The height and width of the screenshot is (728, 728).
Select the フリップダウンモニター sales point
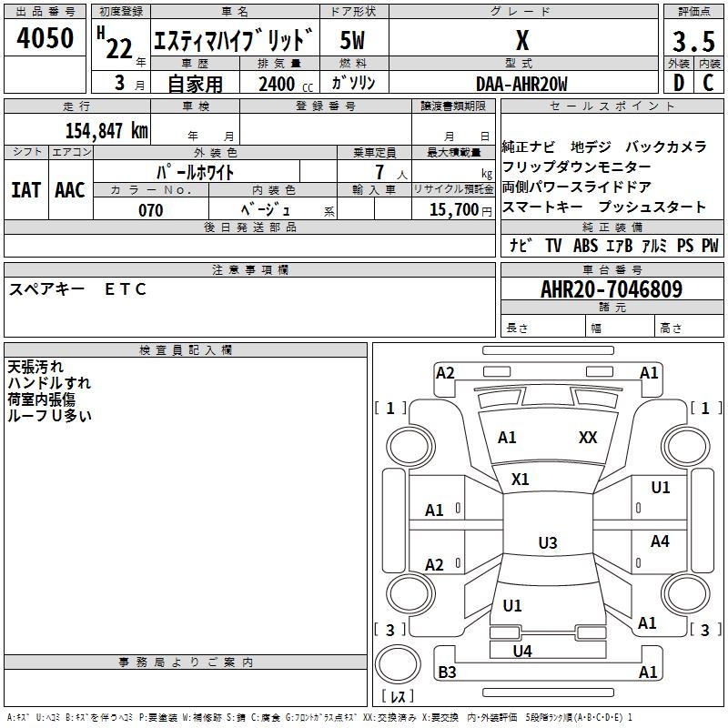[577, 167]
